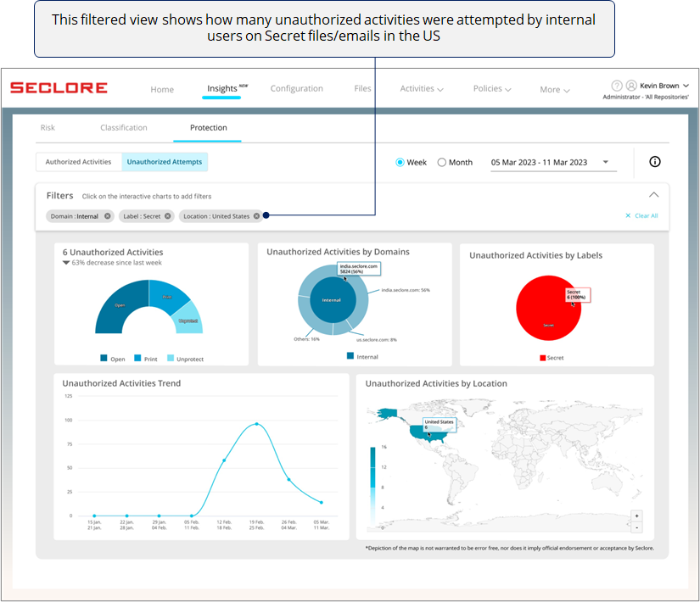The image size is (700, 602).
Task: Open the date range dropdown
Action: click(x=553, y=163)
